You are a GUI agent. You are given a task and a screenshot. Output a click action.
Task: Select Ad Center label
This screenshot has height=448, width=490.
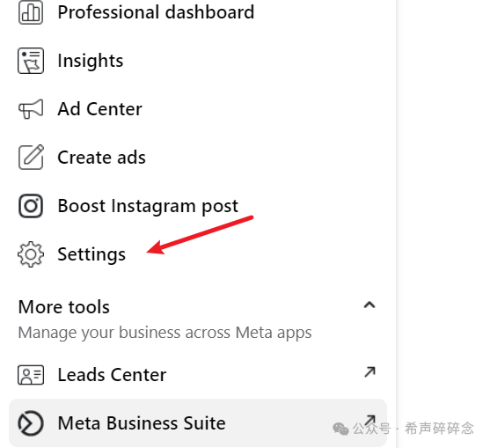click(x=99, y=109)
